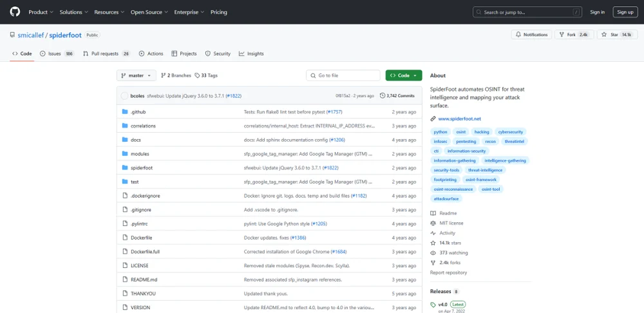Click the v4.0 release tag icon

coord(433,305)
